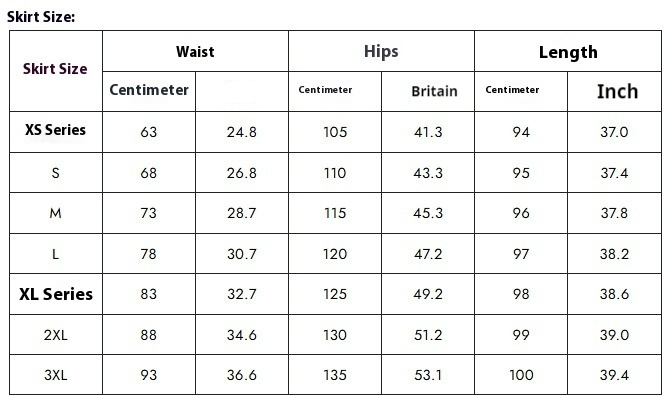This screenshot has height=395, width=669.
Task: Click the Skirt Size header cell
Action: (x=55, y=69)
